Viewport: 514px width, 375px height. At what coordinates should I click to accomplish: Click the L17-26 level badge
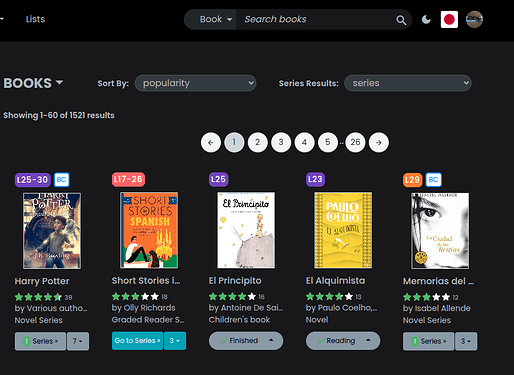tap(128, 179)
